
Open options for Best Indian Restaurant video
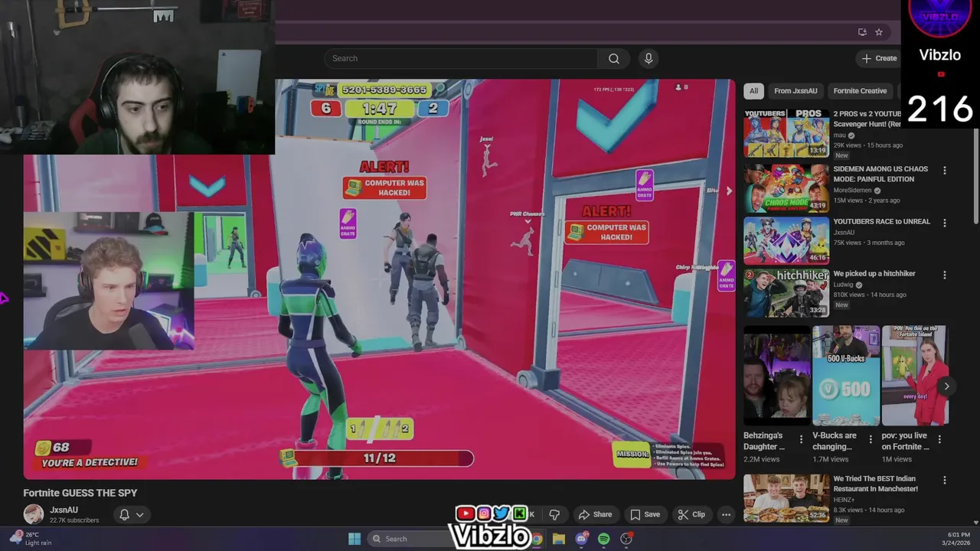[x=944, y=480]
